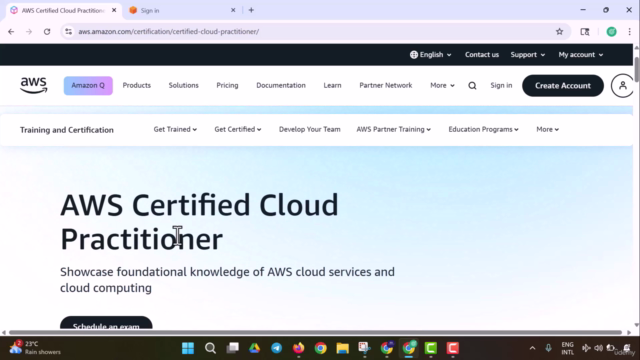
Task: Close the AWS Certified Cloud Practitioner tab
Action: click(114, 10)
